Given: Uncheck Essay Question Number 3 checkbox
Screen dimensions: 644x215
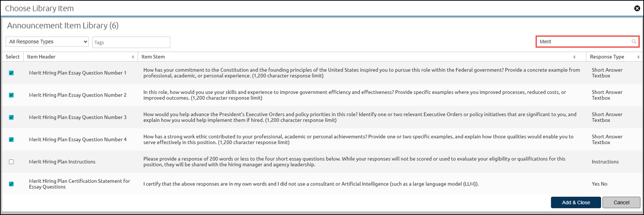Looking at the screenshot, I should click(11, 117).
